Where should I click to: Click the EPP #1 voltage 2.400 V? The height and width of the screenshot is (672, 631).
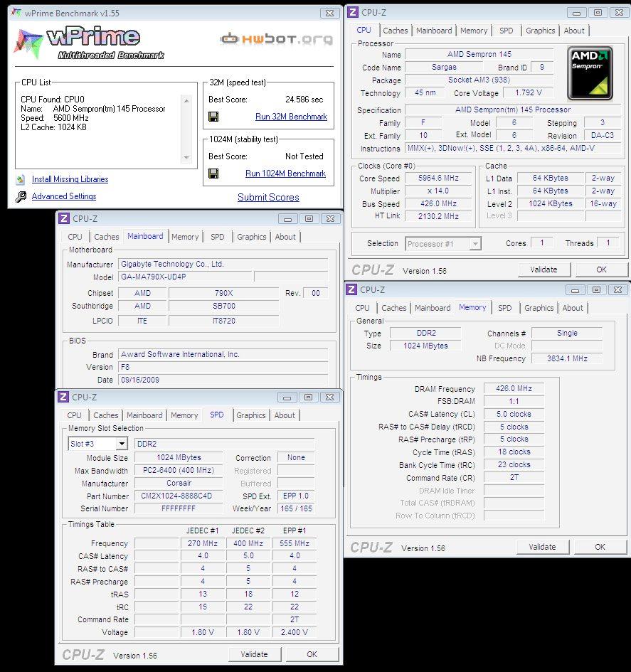coord(295,632)
